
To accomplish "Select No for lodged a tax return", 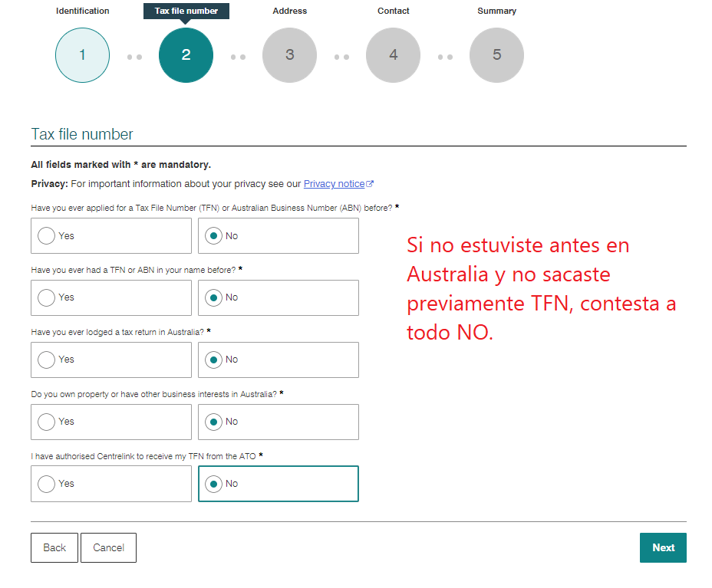I will point(213,360).
